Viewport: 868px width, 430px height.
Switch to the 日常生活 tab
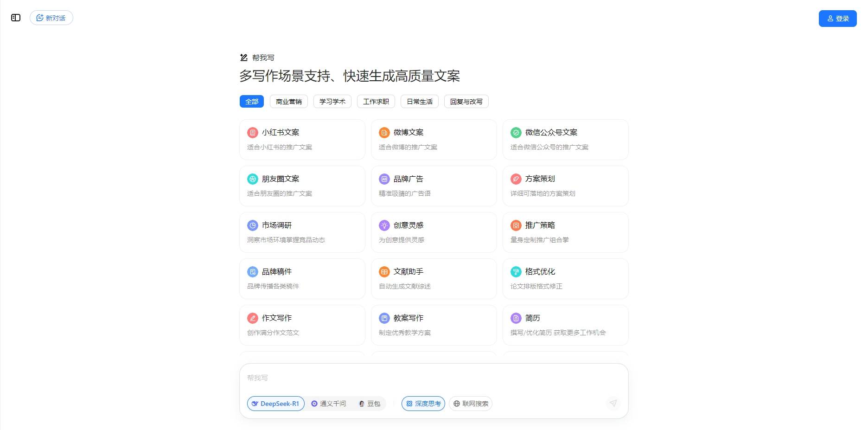click(x=420, y=102)
